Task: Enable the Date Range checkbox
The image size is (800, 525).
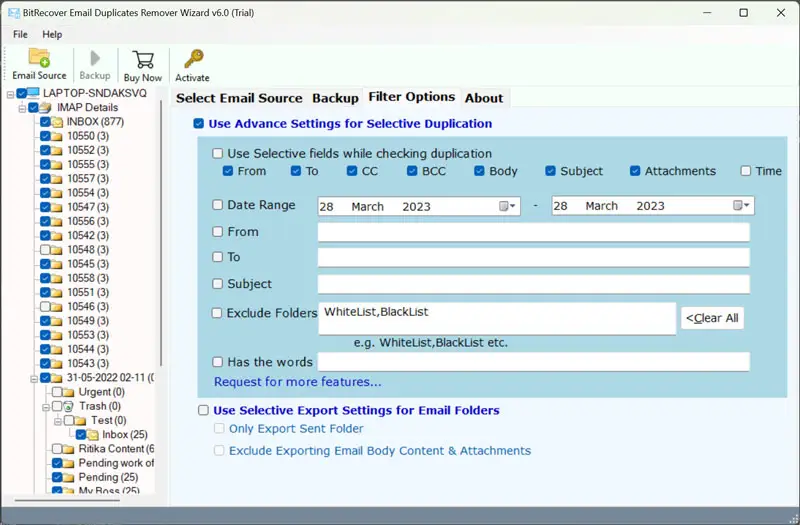Action: [x=218, y=205]
